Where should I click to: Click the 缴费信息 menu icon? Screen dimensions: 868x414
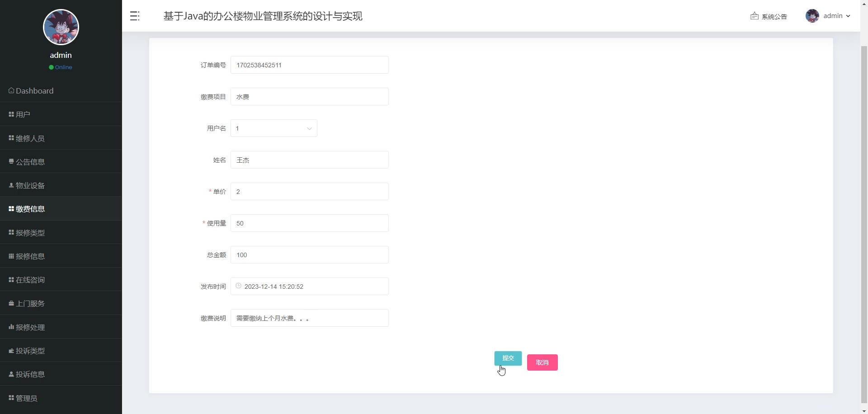click(x=11, y=209)
